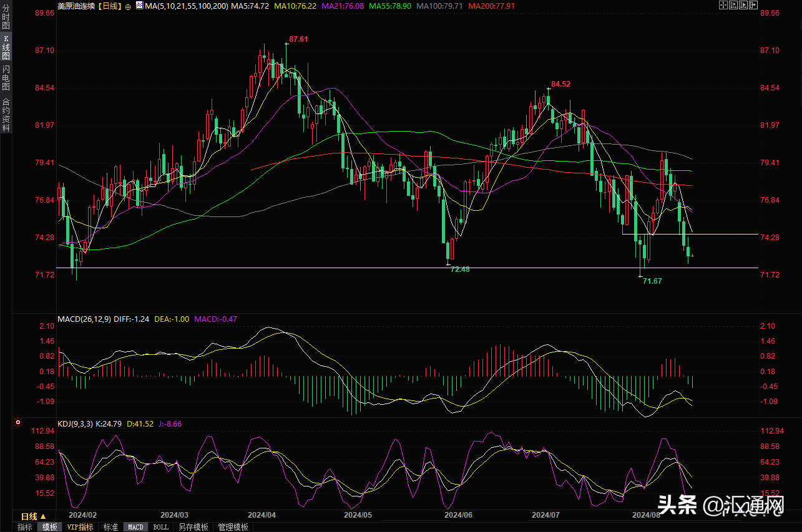Click the MA10:76.22 value label

pos(295,6)
